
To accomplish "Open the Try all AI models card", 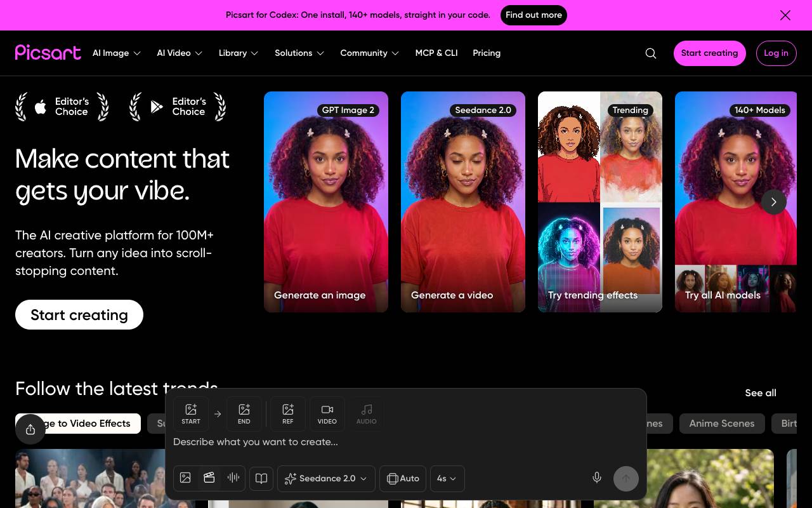I will coord(736,202).
